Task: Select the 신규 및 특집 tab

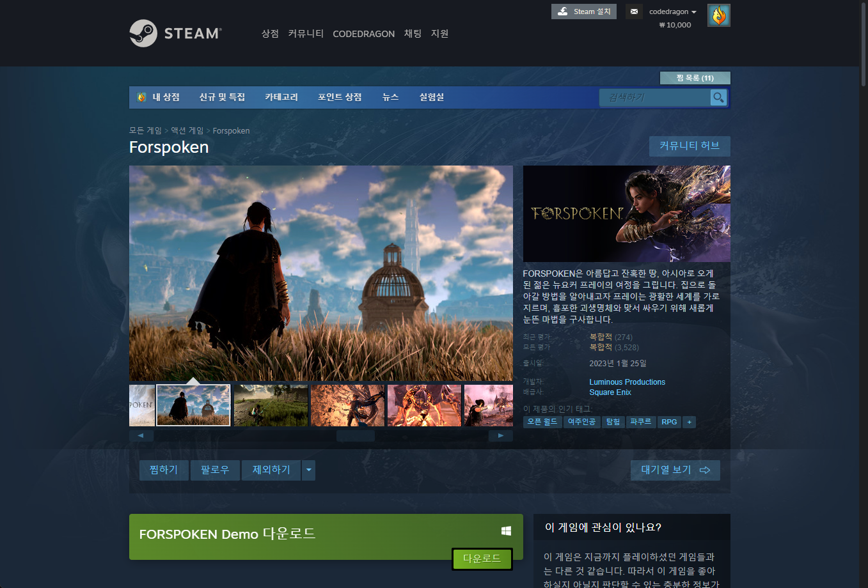Action: click(x=222, y=97)
